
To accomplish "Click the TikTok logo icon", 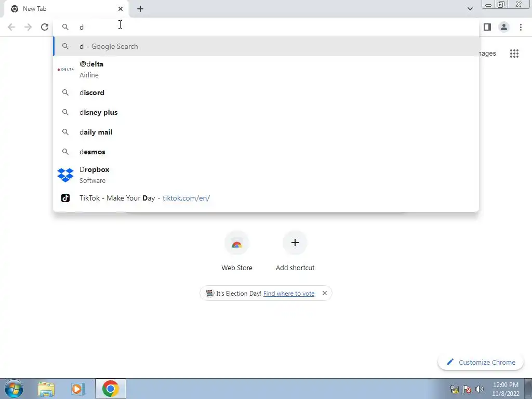I will [65, 198].
